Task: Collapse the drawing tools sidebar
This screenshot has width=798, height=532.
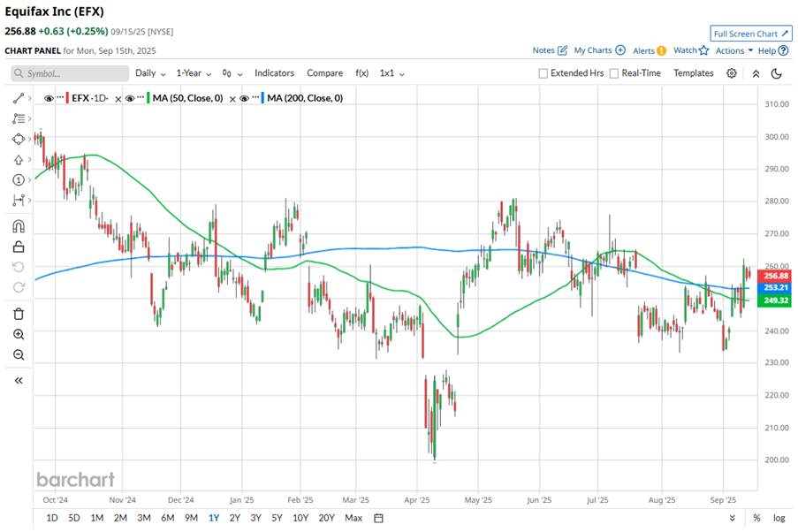Action: pos(19,380)
